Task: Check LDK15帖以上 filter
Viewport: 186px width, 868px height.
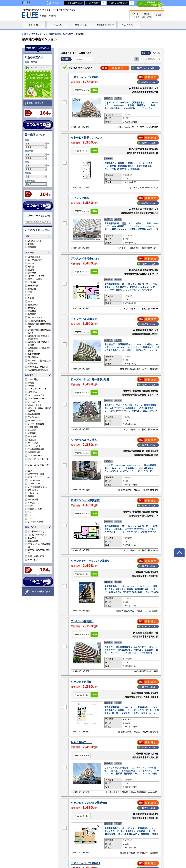Action: (26, 257)
